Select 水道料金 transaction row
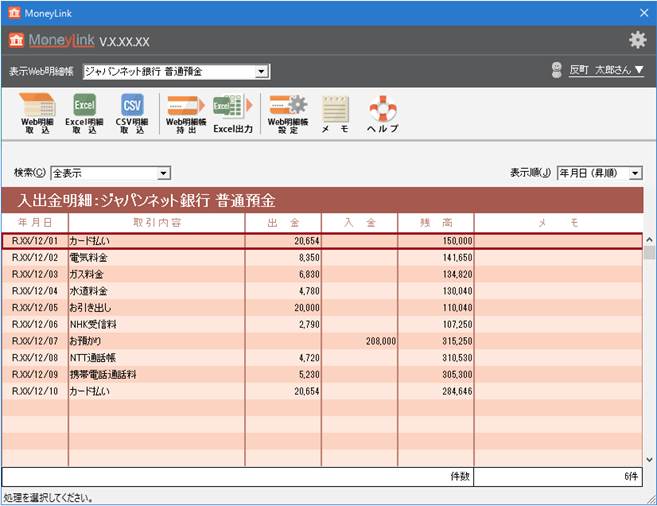The image size is (657, 506). (x=322, y=291)
